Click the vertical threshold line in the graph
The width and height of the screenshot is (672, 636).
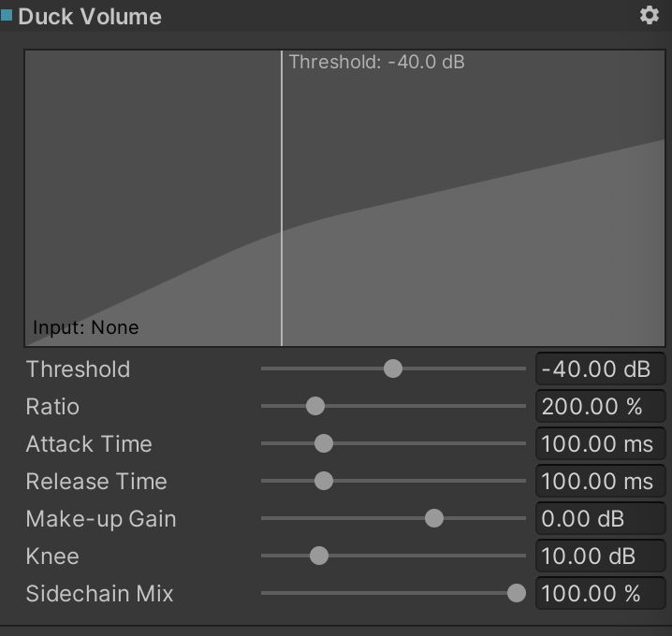tap(282, 198)
